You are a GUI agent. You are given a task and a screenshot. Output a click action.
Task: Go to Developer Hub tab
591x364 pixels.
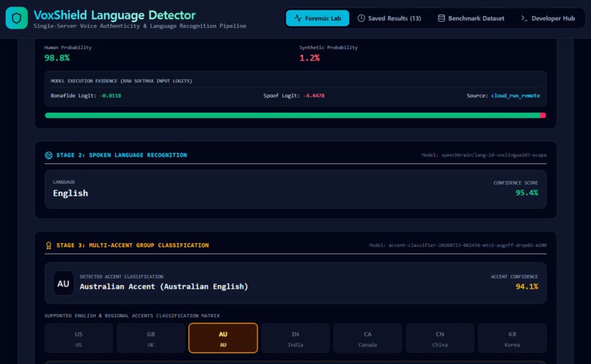548,18
